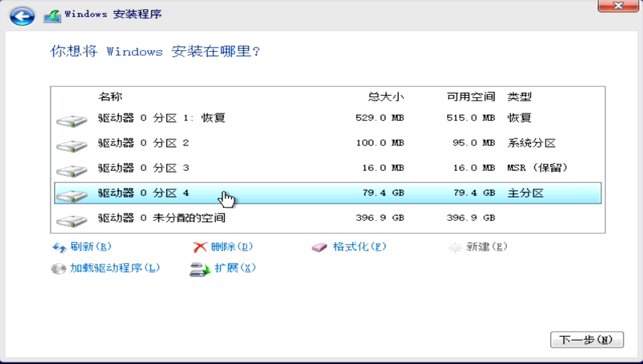Viewport: 643px width, 364px height.
Task: Click free space value 515.0 MB
Action: pos(471,118)
